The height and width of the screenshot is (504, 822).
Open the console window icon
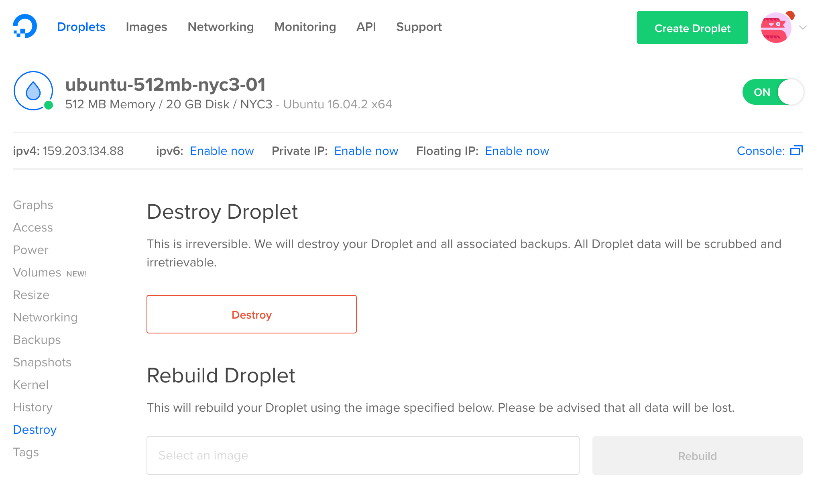(796, 151)
